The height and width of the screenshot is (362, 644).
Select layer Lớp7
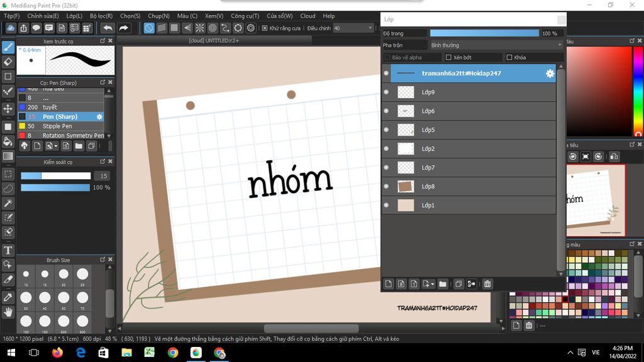pos(469,167)
